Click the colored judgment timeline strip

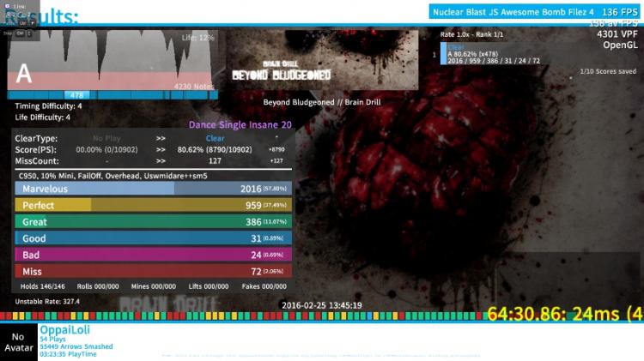point(242,316)
